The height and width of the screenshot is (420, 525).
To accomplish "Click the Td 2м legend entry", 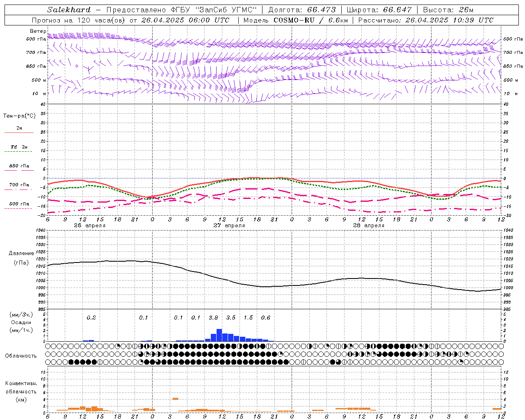I will click(19, 147).
